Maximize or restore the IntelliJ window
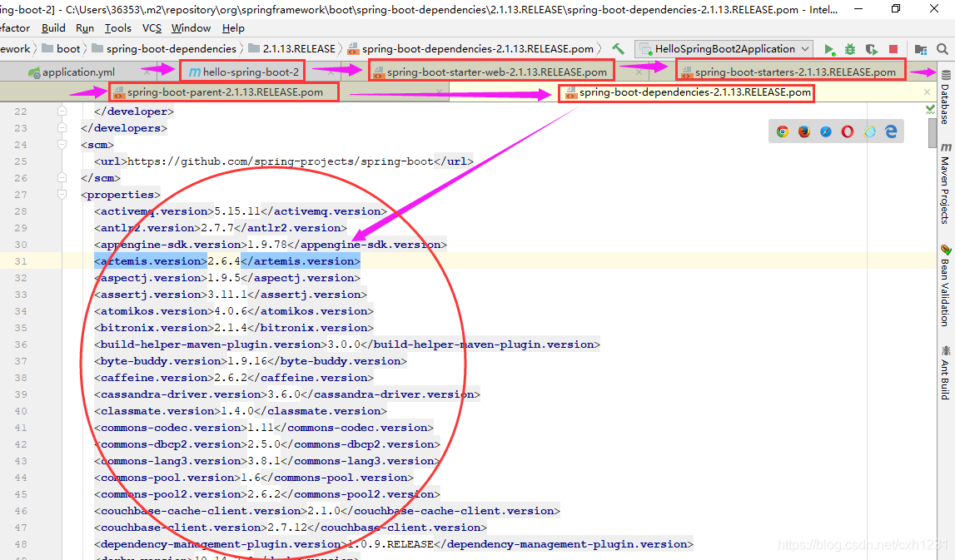 (896, 9)
